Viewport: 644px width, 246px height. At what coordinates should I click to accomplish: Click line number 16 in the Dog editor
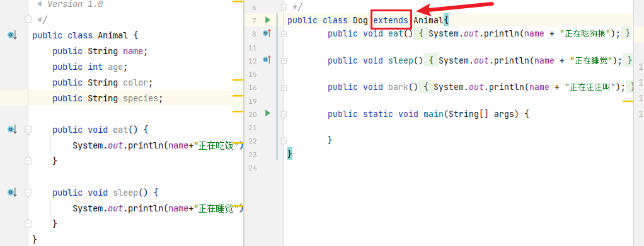click(252, 87)
